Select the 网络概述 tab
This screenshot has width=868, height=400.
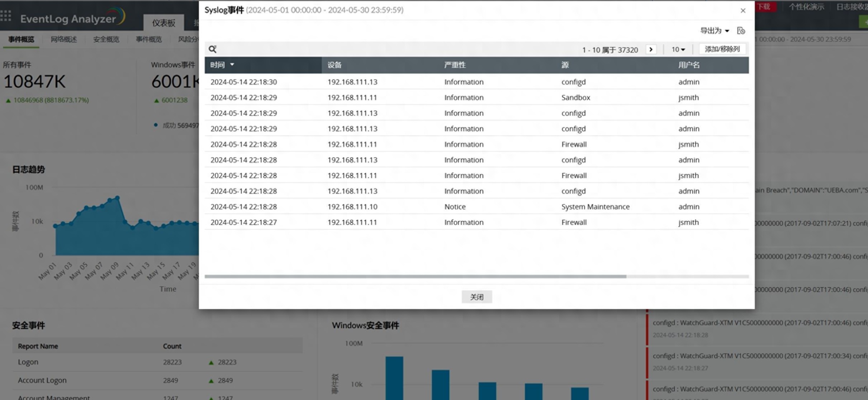click(64, 39)
